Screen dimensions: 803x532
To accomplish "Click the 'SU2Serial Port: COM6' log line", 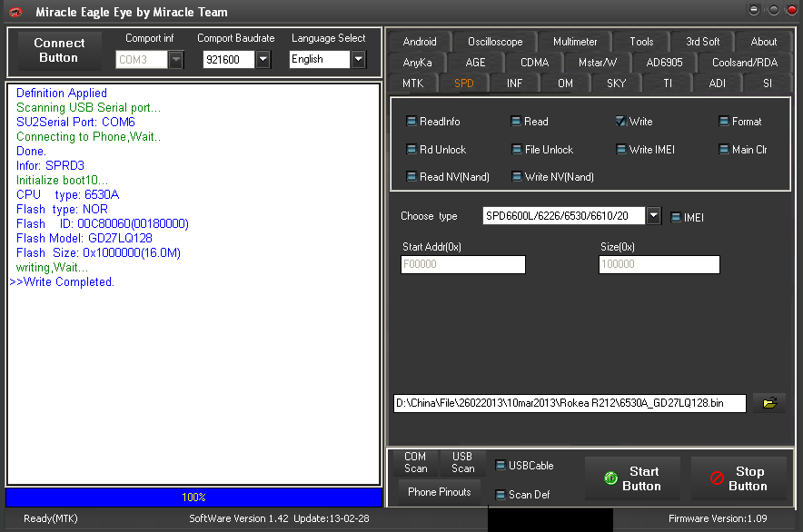I will click(x=75, y=122).
